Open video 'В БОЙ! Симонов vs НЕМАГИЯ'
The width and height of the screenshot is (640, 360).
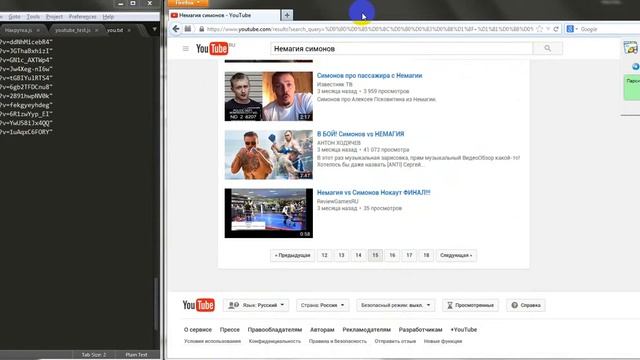point(360,134)
